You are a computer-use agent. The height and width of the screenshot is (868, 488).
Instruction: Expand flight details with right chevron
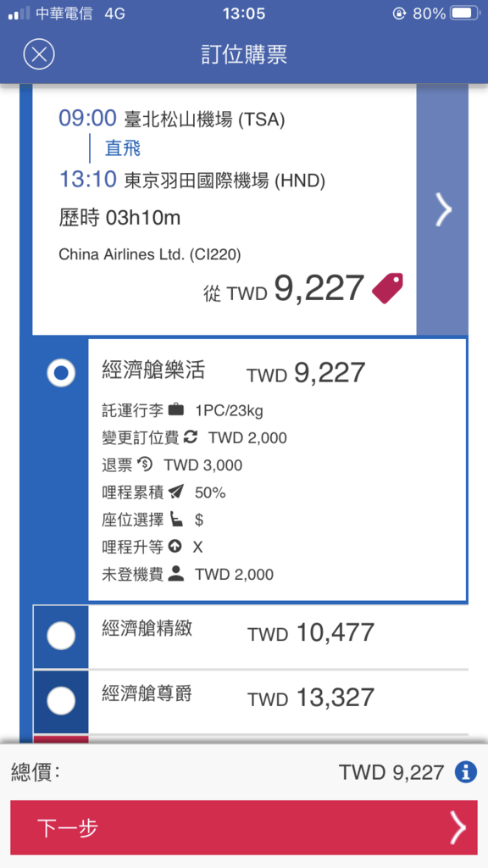[442, 210]
